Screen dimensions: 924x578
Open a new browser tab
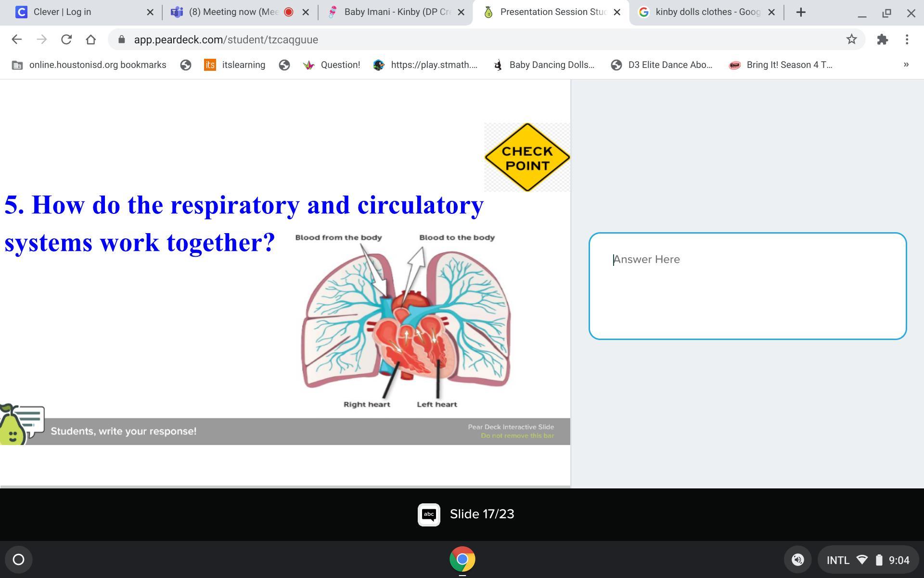click(x=801, y=13)
